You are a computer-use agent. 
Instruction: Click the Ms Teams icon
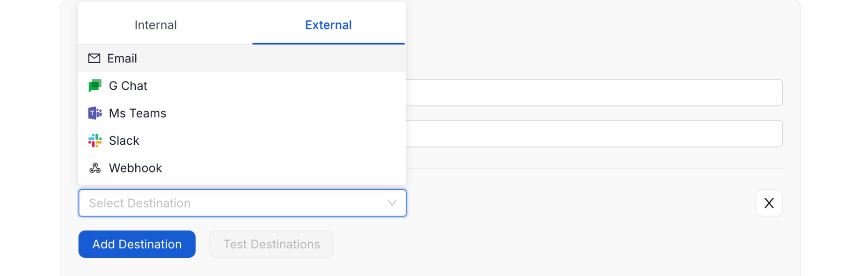point(95,113)
